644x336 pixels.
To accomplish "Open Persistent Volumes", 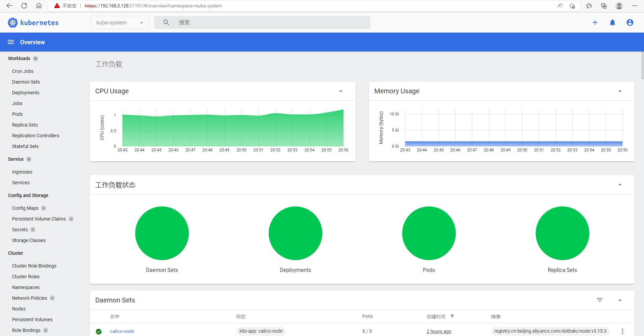I will pos(32,320).
